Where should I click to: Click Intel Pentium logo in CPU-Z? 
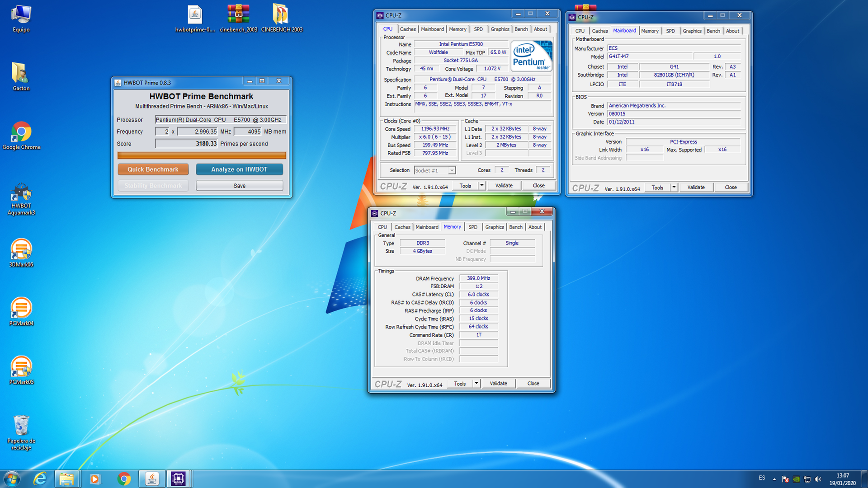click(x=532, y=56)
